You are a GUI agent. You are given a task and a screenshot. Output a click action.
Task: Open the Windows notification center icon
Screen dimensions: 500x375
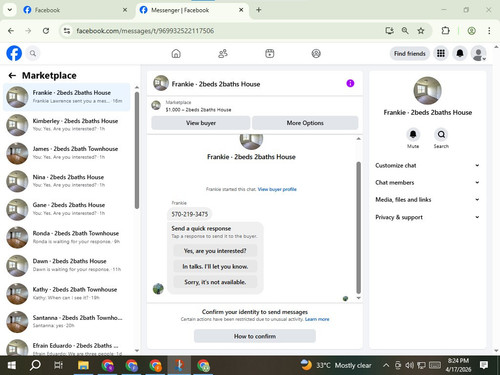[x=484, y=365]
